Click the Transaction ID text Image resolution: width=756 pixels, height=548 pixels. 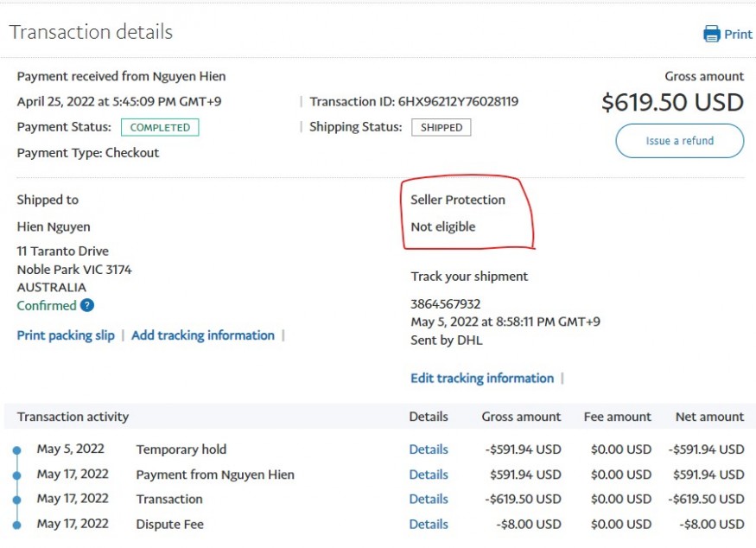414,102
